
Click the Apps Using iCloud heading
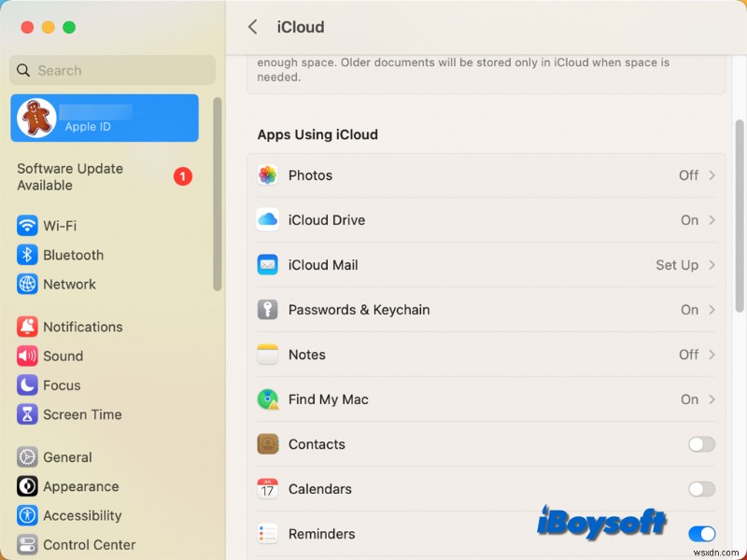[x=317, y=134]
